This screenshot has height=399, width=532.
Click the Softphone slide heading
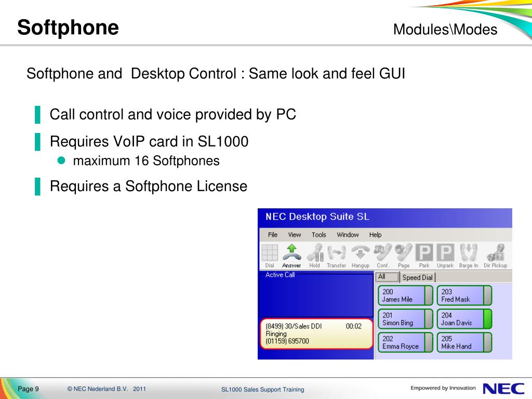68,27
